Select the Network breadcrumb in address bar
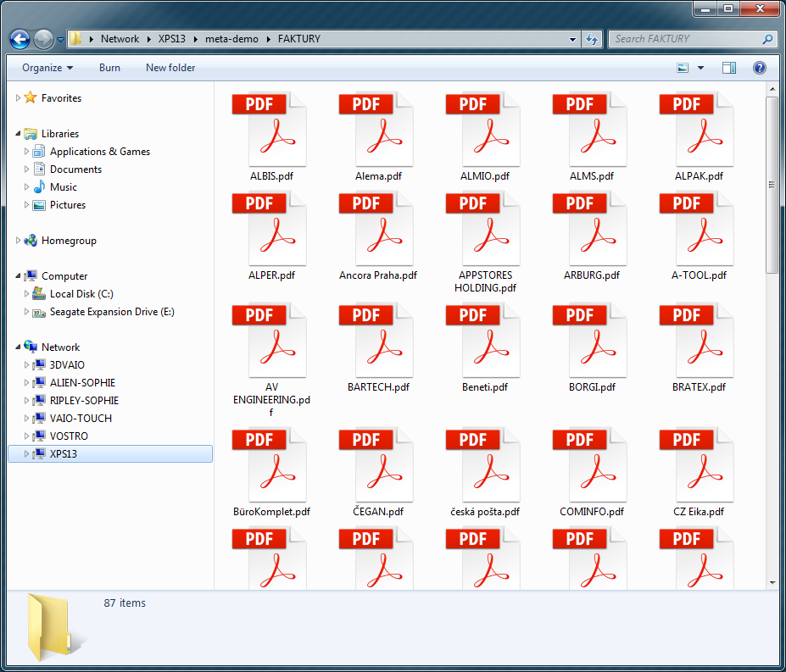786x672 pixels. (x=120, y=39)
